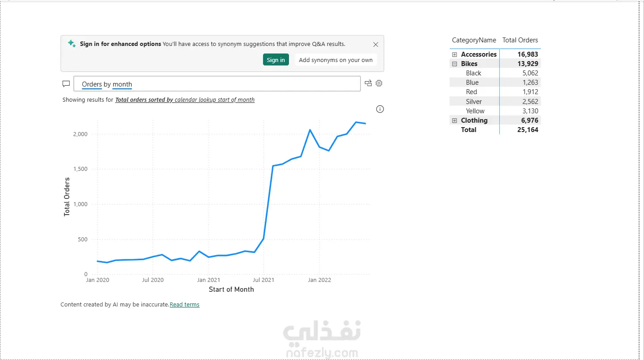Click the CategoryName column header
Image resolution: width=644 pixels, height=360 pixels.
tap(474, 40)
